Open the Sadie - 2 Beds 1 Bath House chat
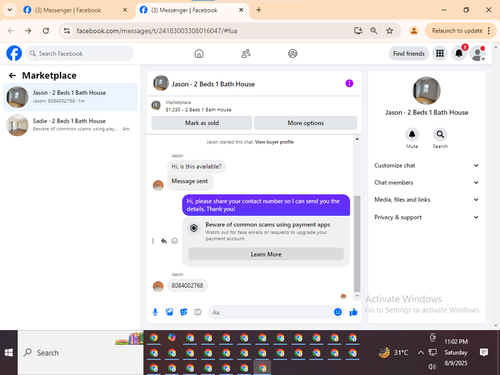This screenshot has height=375, width=500. (x=70, y=125)
